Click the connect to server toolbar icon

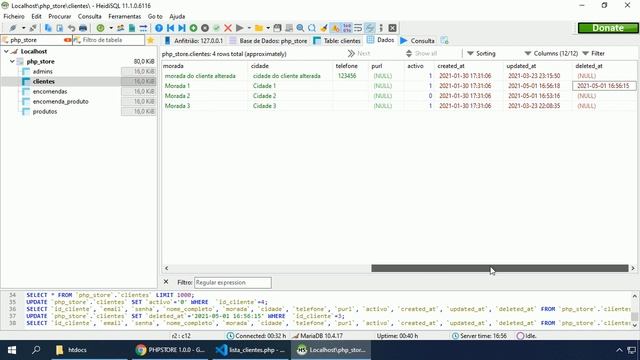point(13,28)
